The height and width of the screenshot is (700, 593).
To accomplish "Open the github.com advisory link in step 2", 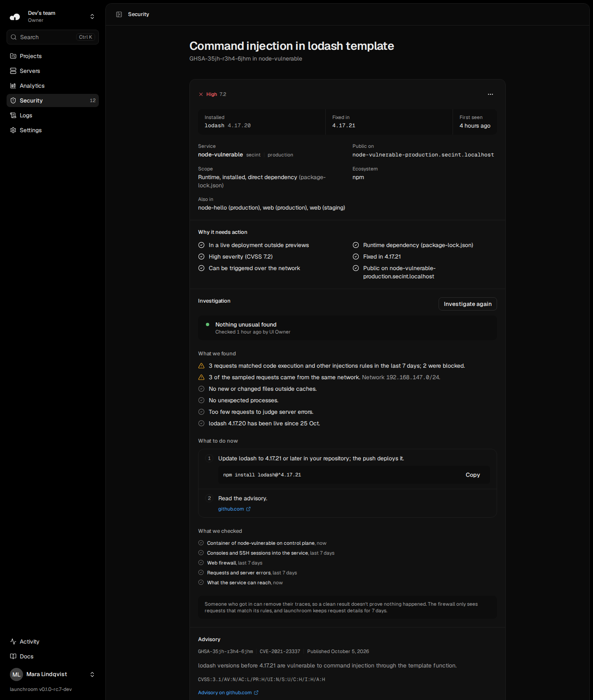I will pos(234,509).
